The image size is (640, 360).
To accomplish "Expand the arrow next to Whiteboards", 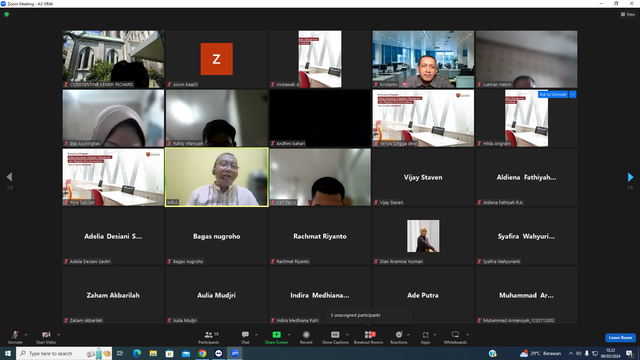I will 467,335.
